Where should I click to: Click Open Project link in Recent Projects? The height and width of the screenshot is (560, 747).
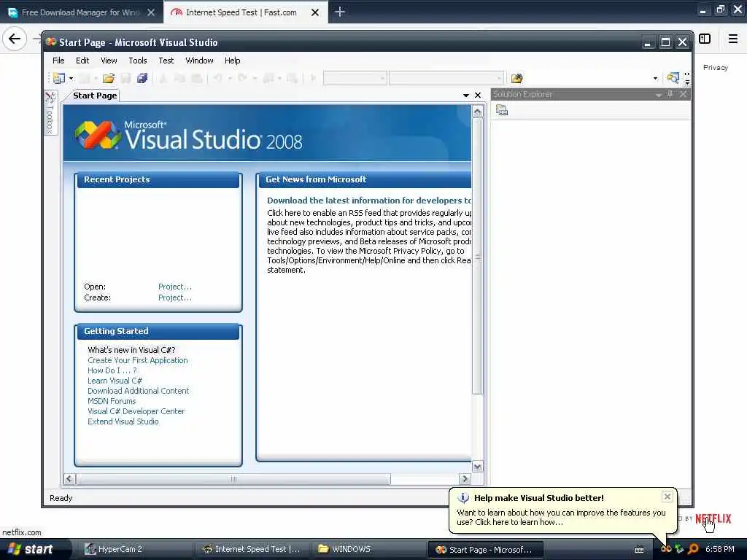(x=175, y=287)
